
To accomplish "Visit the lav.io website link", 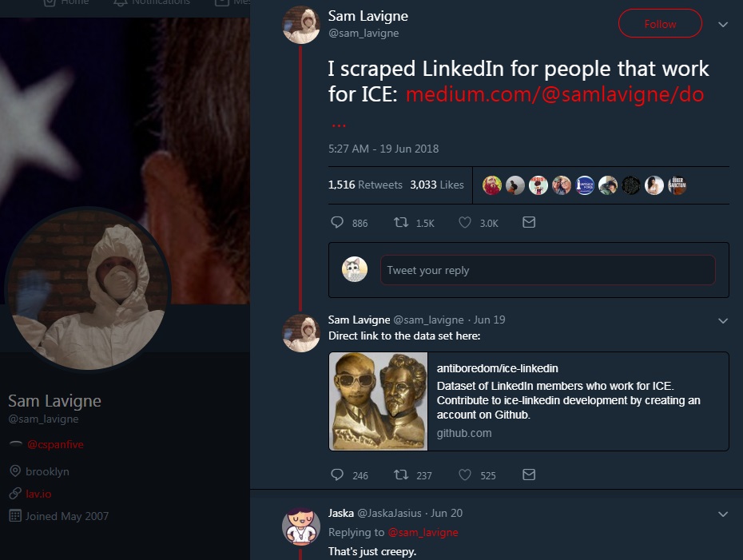I will point(38,494).
